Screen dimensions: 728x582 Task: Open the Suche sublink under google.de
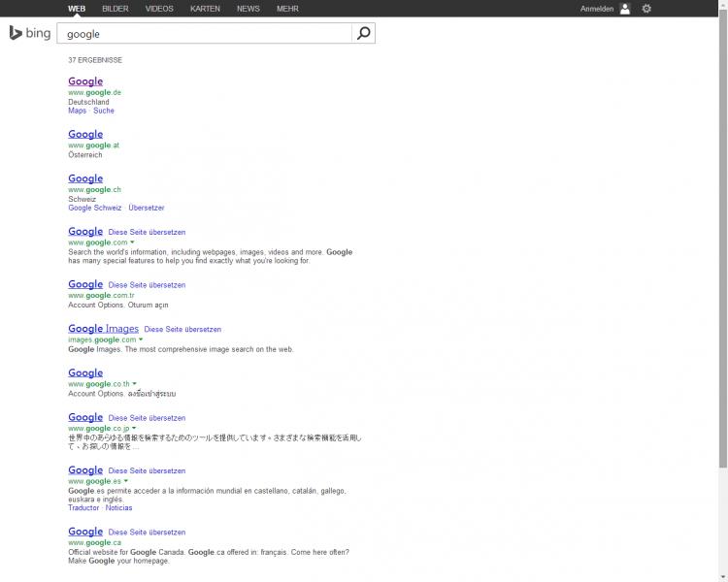[x=104, y=111]
